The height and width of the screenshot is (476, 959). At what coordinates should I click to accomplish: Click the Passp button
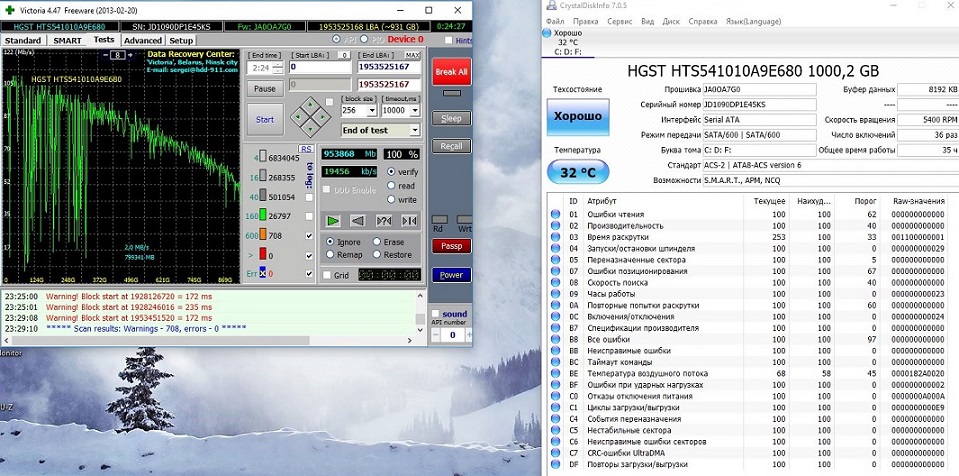[451, 246]
